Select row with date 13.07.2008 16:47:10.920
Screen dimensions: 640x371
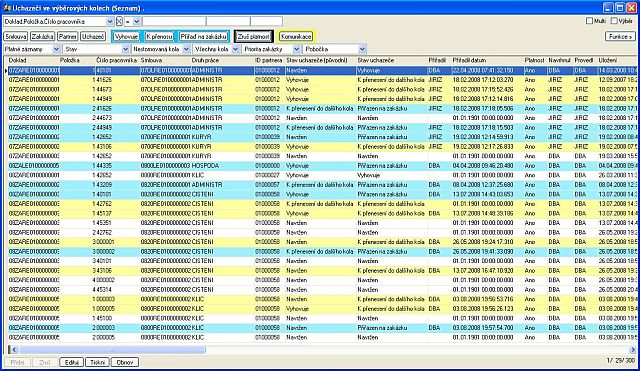point(322,271)
